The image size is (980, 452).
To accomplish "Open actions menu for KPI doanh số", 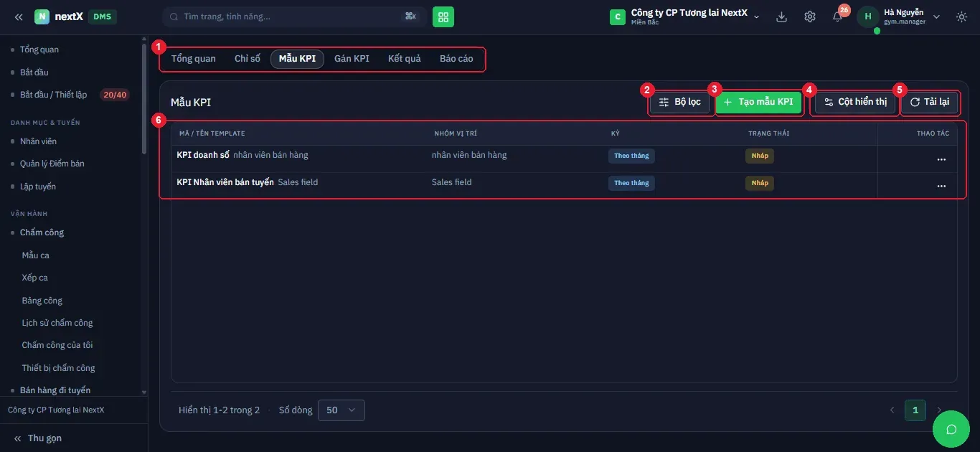I will (941, 159).
